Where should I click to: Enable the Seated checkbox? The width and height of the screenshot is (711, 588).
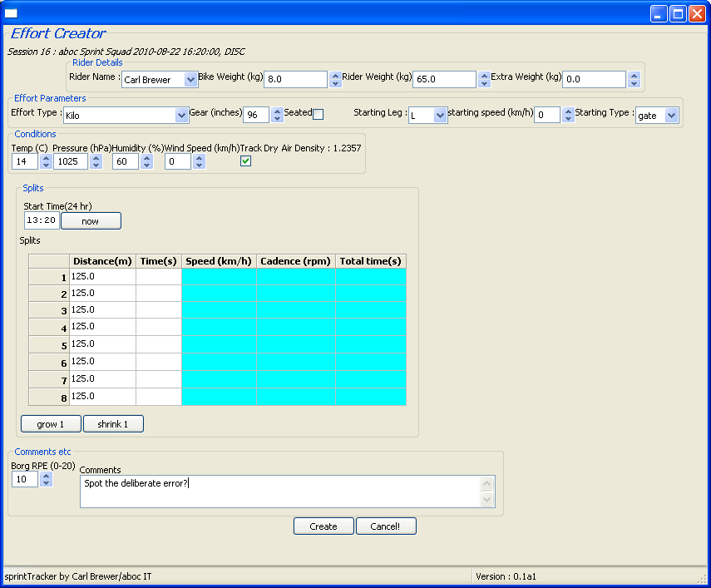pos(318,114)
